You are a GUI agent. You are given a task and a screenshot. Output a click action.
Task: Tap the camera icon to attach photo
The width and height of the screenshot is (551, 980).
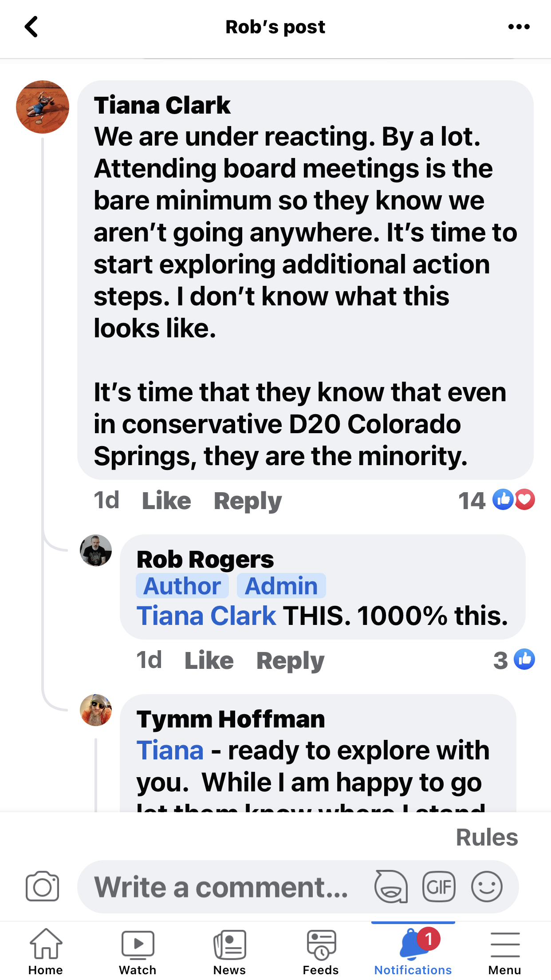click(42, 886)
